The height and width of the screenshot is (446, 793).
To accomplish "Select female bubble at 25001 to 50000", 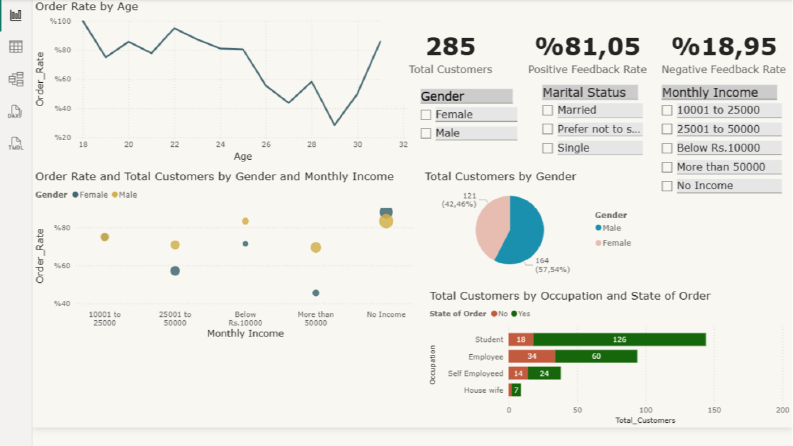I will (175, 271).
